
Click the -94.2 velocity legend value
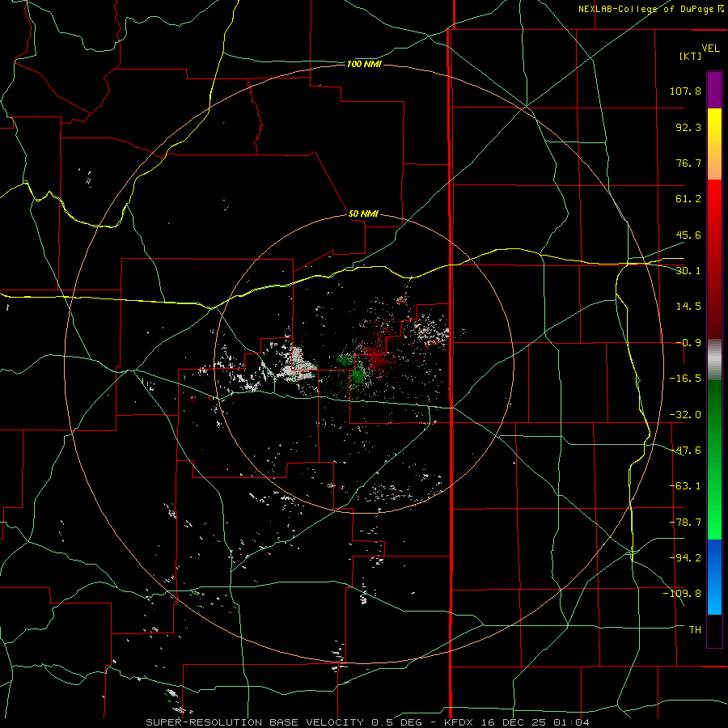coord(685,558)
